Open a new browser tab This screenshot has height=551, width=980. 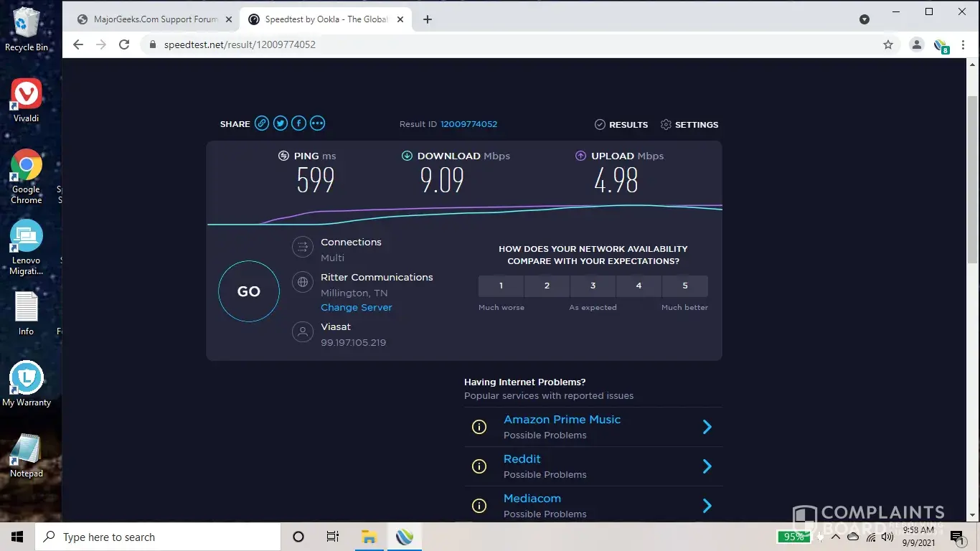(x=428, y=19)
